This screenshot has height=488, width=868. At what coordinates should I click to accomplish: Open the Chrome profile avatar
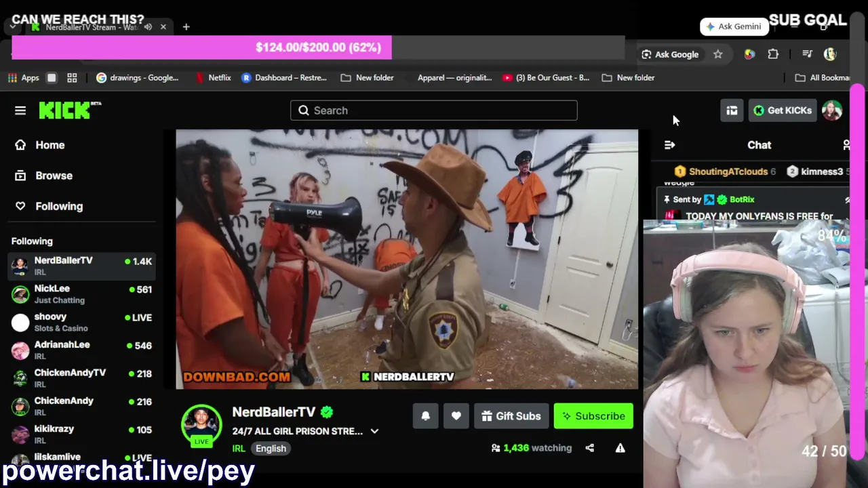click(x=830, y=54)
